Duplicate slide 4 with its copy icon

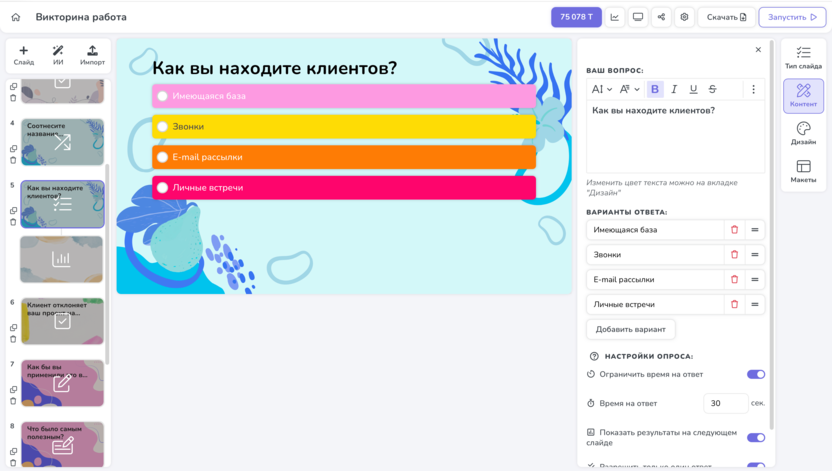click(x=13, y=149)
